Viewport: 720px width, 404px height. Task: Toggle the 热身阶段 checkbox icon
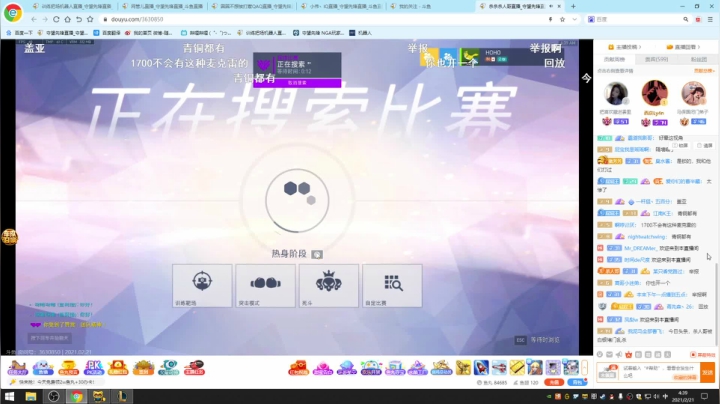tap(317, 254)
